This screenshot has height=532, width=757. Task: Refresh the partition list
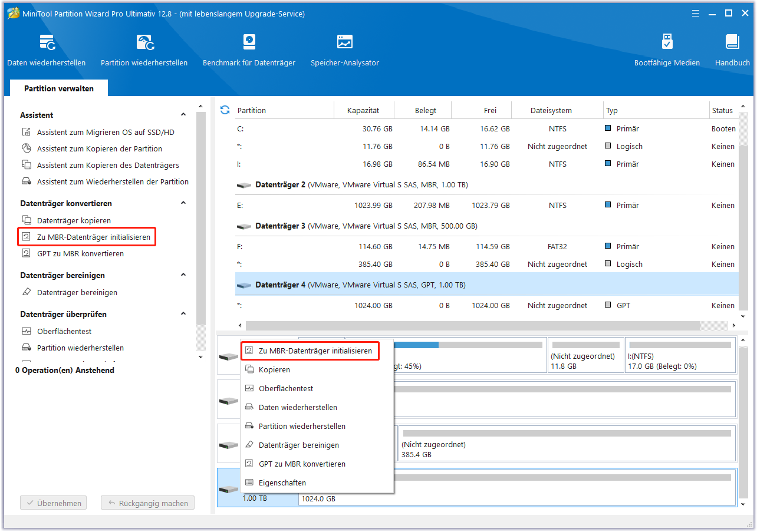pyautogui.click(x=225, y=110)
